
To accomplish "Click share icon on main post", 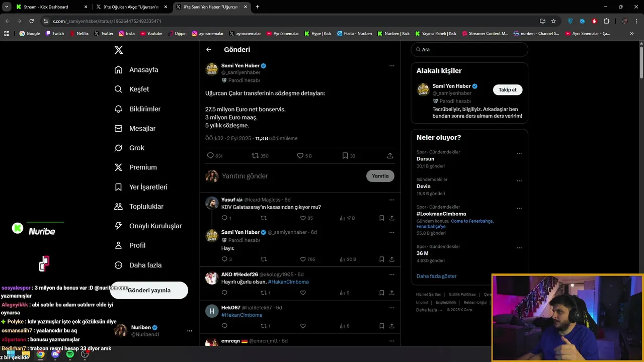I will pos(390,156).
